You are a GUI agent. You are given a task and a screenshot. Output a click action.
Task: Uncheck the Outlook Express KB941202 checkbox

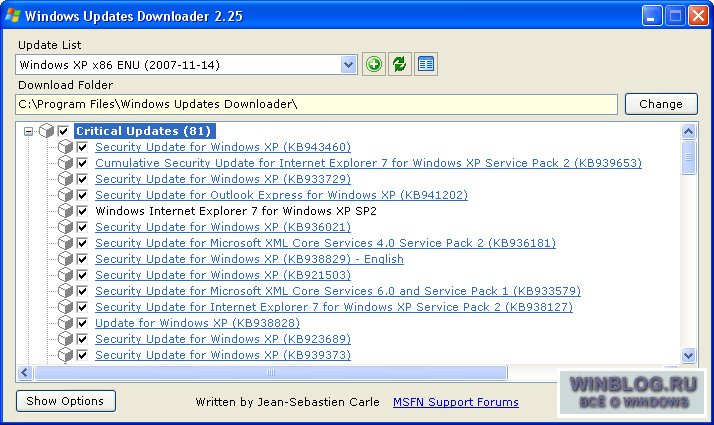coord(82,195)
